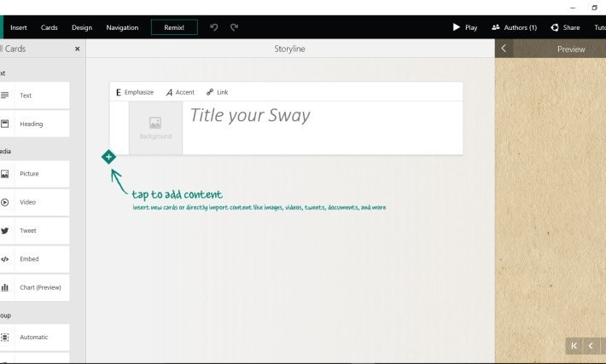Select the Embed card
The height and width of the screenshot is (364, 606).
tap(34, 259)
